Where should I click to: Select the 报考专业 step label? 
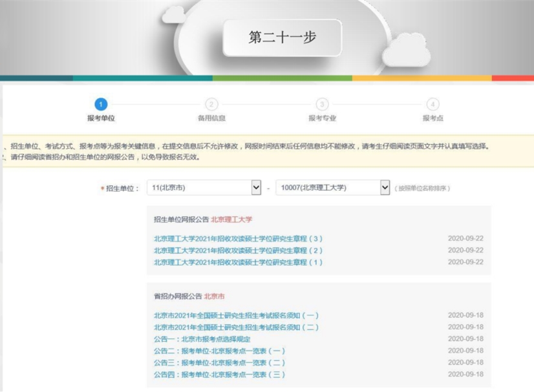click(x=322, y=119)
